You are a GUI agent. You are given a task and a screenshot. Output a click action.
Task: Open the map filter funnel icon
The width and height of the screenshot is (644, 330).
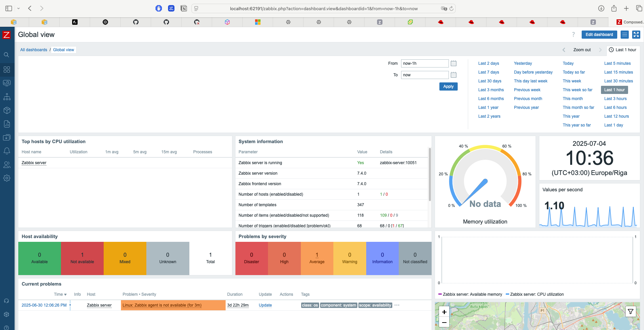(630, 311)
